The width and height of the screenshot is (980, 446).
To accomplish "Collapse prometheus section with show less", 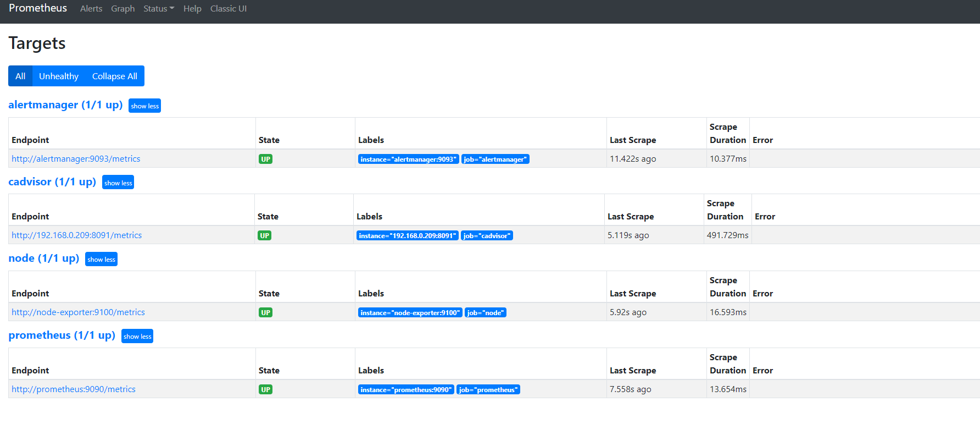I will pyautogui.click(x=137, y=336).
